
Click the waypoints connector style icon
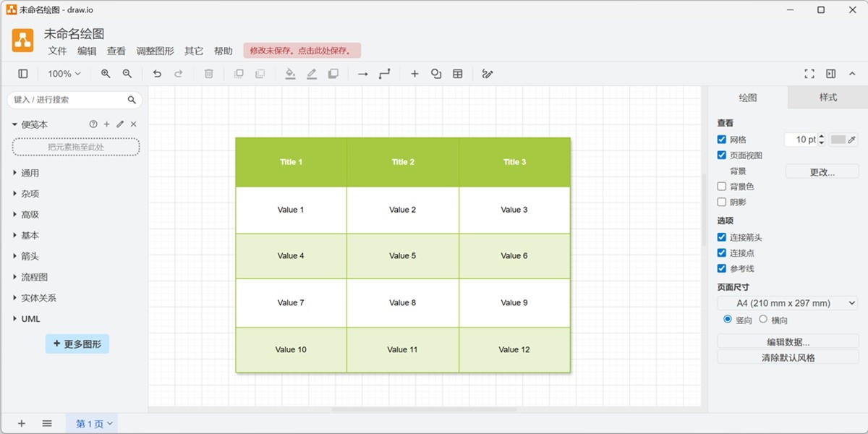coord(385,74)
